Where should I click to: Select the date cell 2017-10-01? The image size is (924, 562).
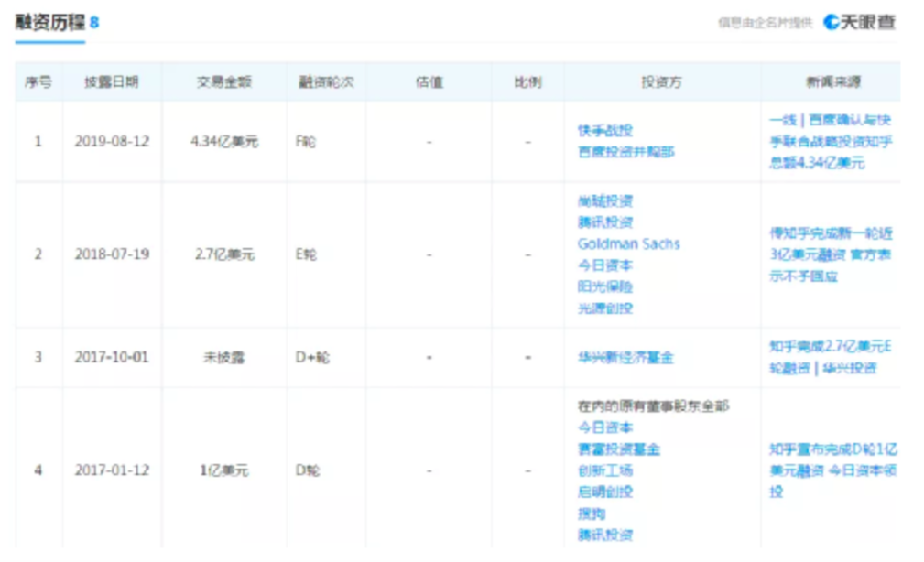pyautogui.click(x=112, y=357)
